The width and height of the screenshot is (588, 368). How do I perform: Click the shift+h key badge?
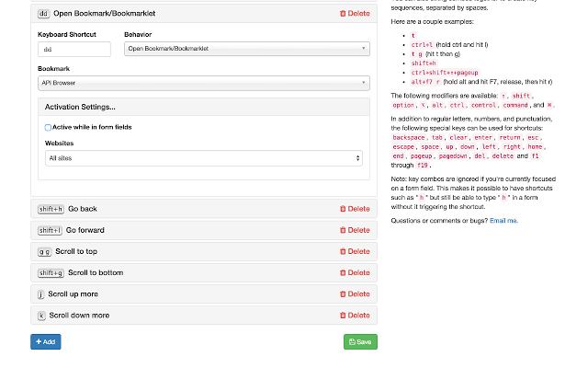[51, 209]
